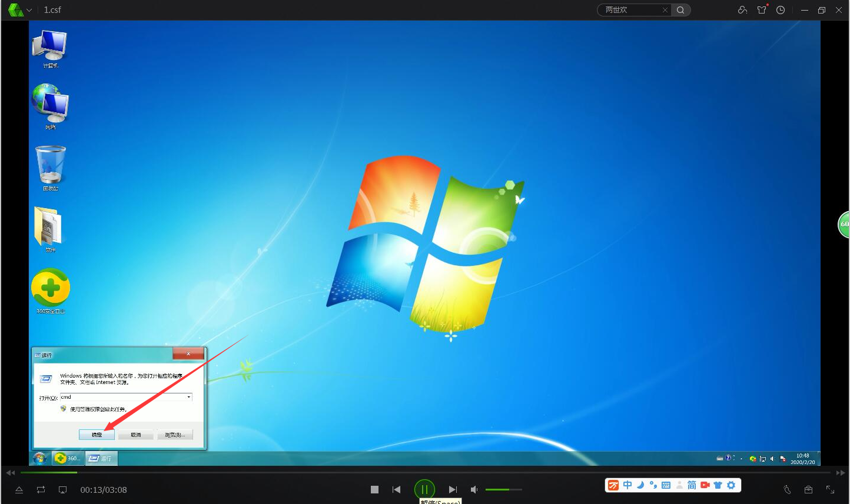Click the icon left of the toolbox
The width and height of the screenshot is (850, 504).
(x=787, y=489)
